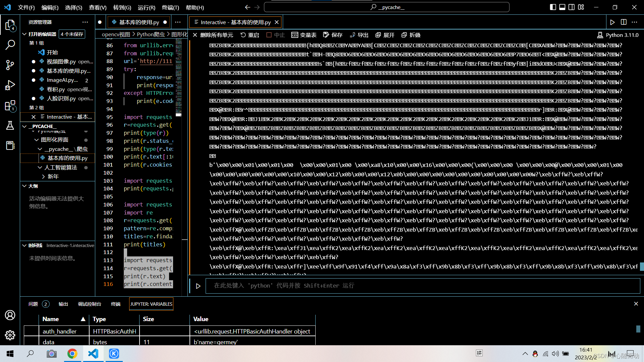The image size is (644, 362).
Task: Toggle the secondary side bar
Action: [572, 7]
